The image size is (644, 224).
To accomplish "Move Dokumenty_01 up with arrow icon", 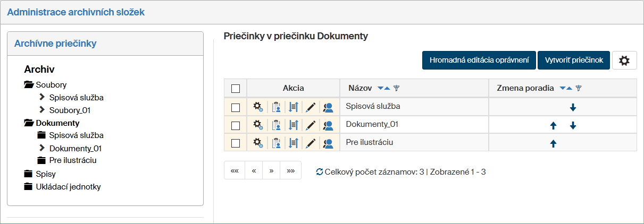I will click(553, 126).
